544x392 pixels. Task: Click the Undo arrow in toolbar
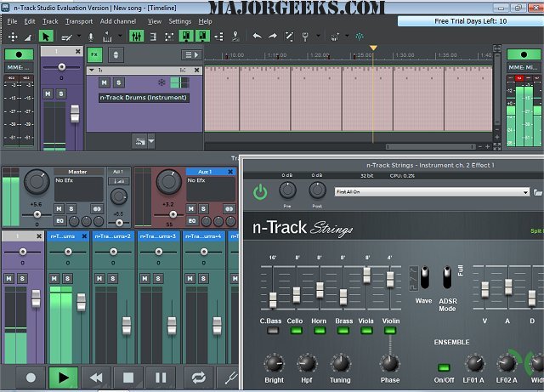pos(257,36)
